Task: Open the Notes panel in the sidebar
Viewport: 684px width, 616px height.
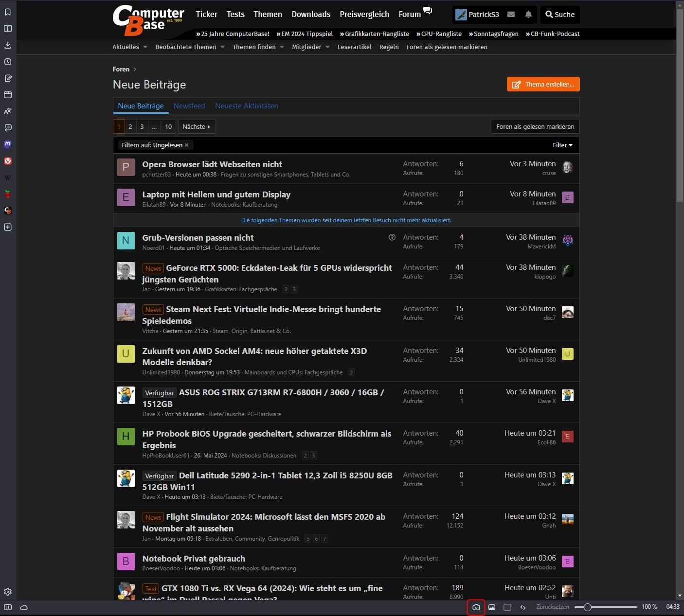Action: tap(8, 78)
